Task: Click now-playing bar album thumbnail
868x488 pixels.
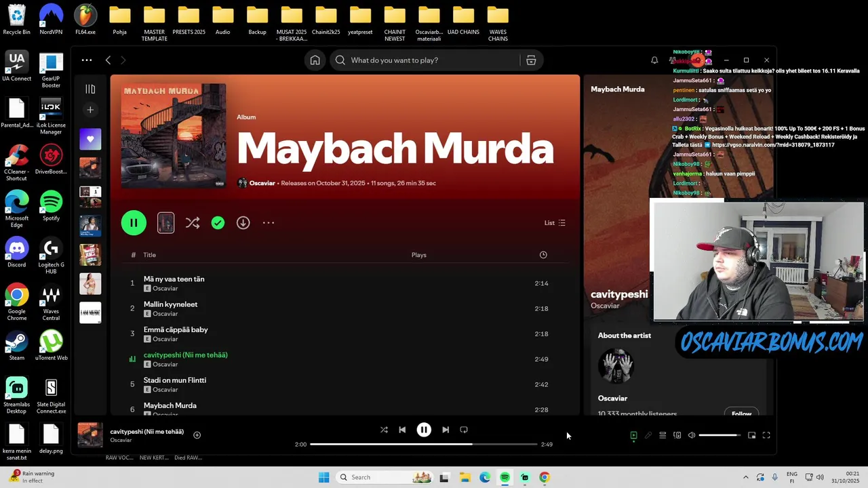Action: pos(90,435)
